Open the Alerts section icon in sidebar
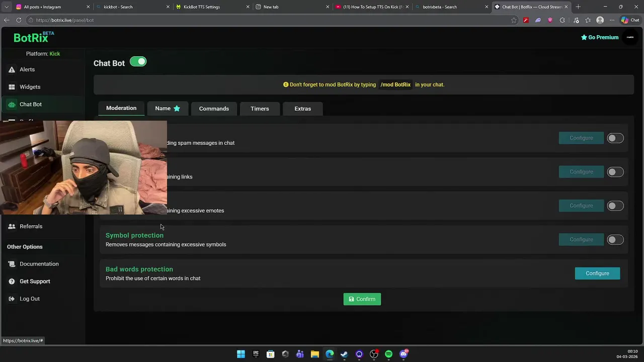The height and width of the screenshot is (362, 644). click(12, 69)
